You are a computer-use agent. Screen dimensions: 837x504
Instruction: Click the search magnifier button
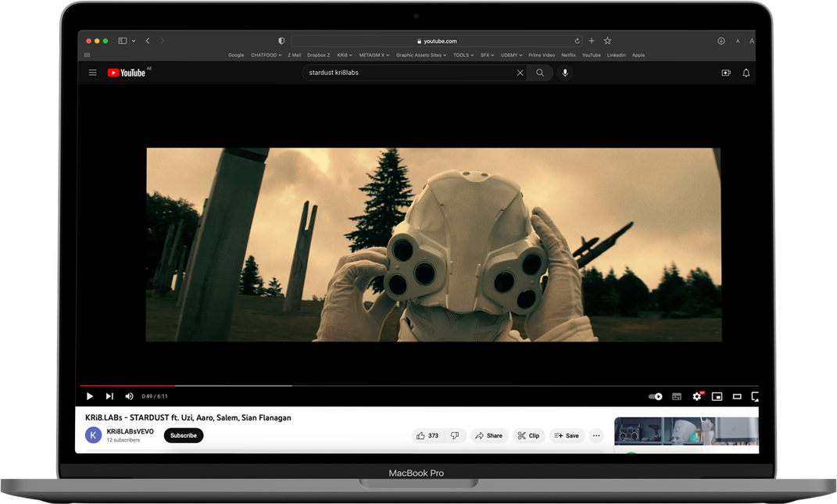click(x=539, y=73)
